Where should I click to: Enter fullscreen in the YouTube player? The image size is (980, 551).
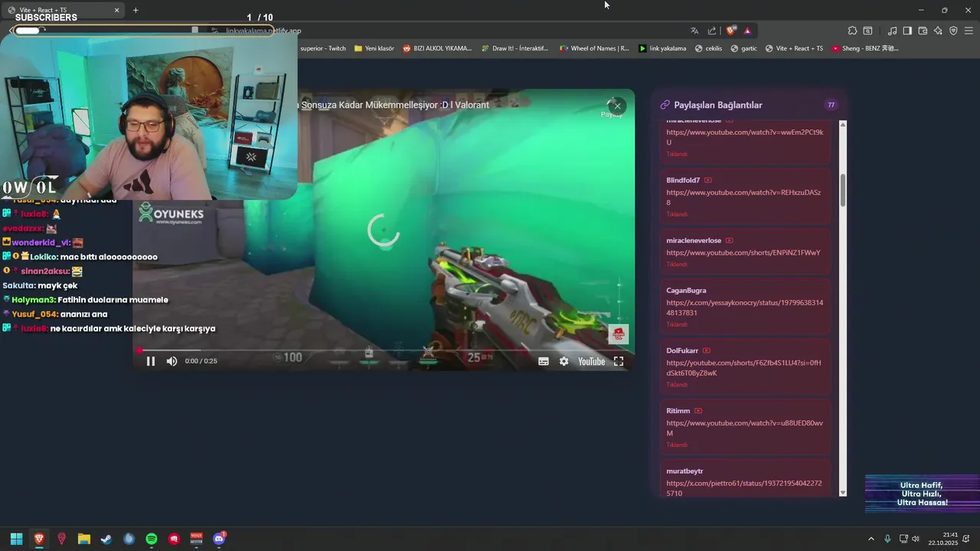[x=619, y=361]
